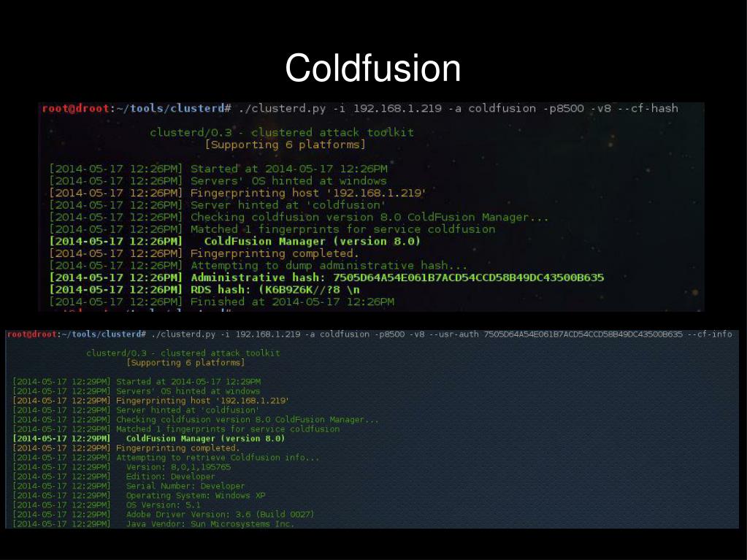Click 'Adobe Driver Version: 3.6 (Build 0027)' line
747x560 pixels.
click(x=220, y=515)
